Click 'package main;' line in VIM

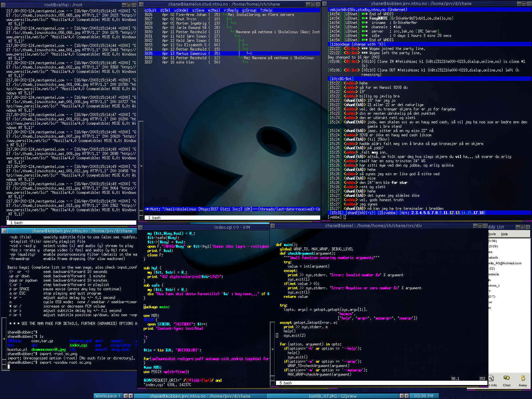(156, 307)
